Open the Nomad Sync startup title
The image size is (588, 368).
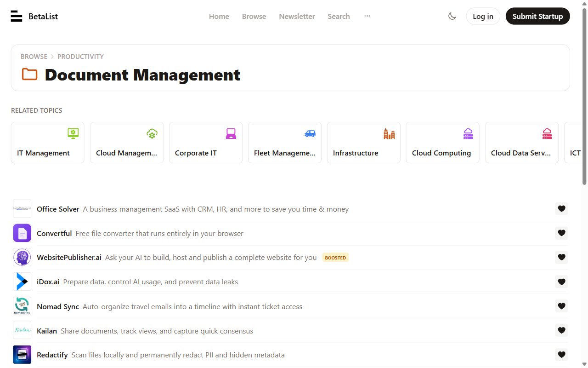click(58, 306)
